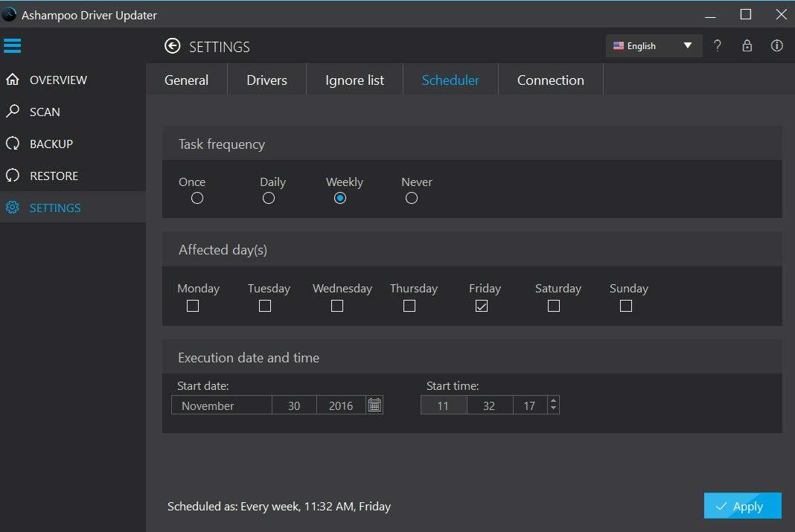Open the info icon in header
The width and height of the screenshot is (795, 532).
pyautogui.click(x=776, y=45)
